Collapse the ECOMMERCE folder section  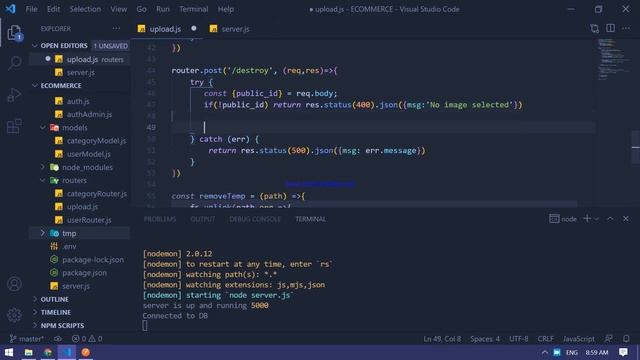pyautogui.click(x=35, y=86)
